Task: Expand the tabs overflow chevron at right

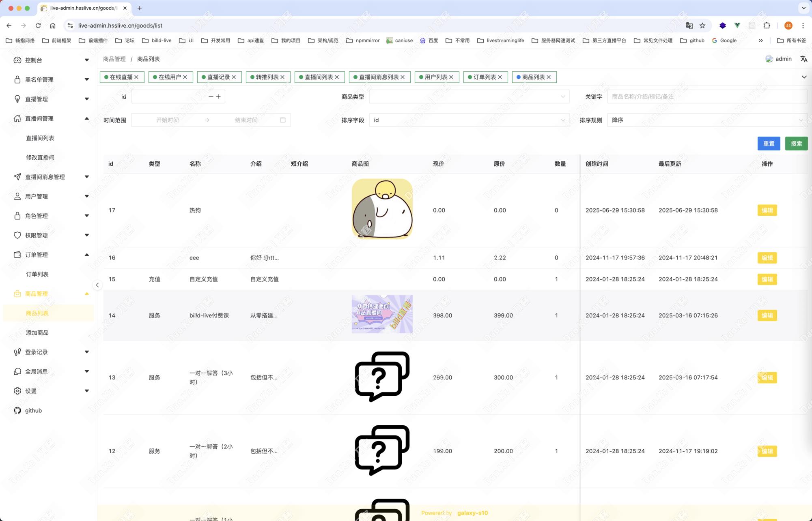Action: click(x=804, y=77)
